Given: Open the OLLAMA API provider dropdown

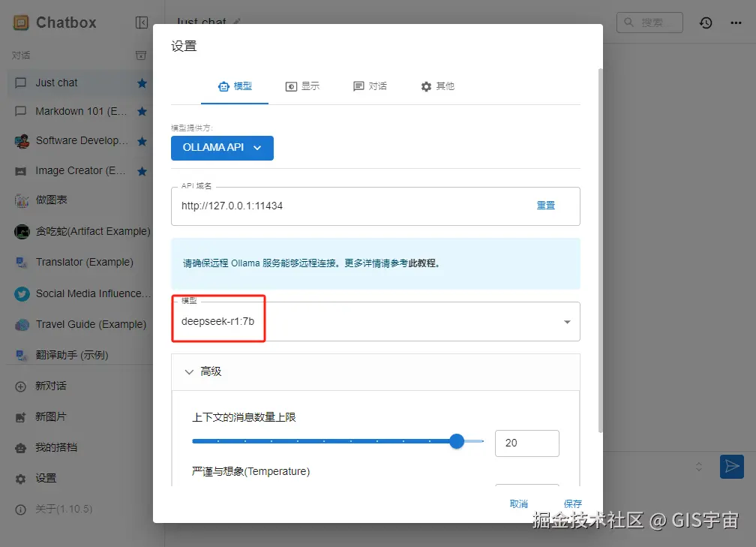Looking at the screenshot, I should tap(222, 148).
